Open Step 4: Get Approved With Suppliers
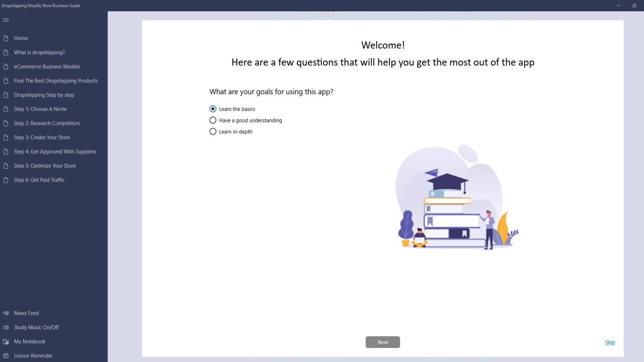 coord(55,152)
